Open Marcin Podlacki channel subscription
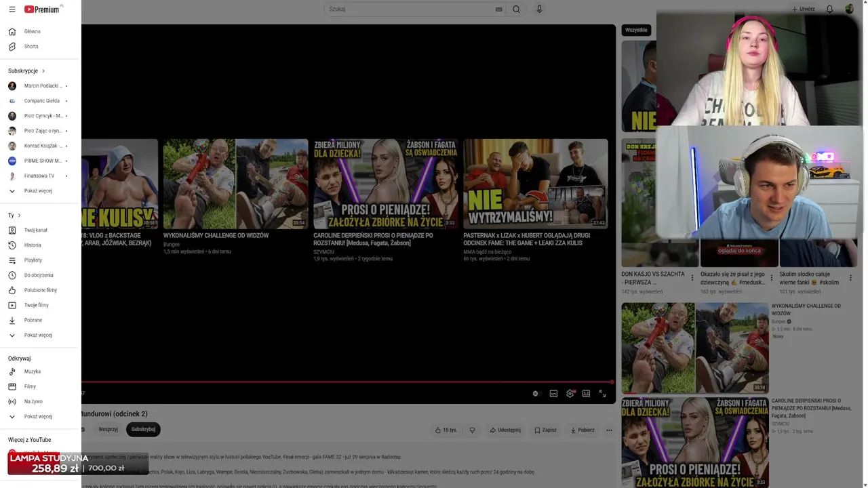 [x=41, y=86]
